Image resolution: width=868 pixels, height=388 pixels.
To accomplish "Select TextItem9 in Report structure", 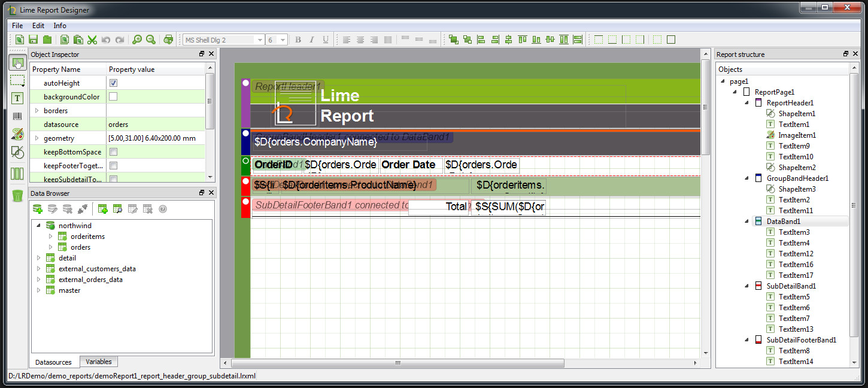I will pyautogui.click(x=794, y=146).
